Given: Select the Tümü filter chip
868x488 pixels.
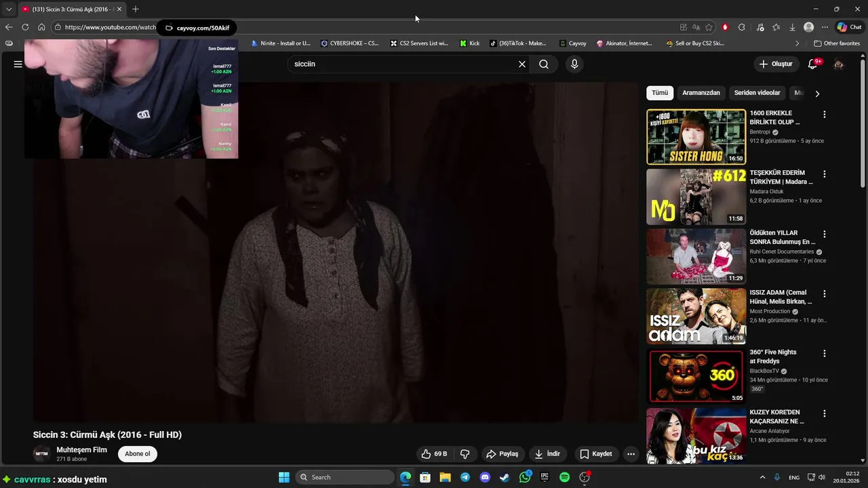Looking at the screenshot, I should click(660, 93).
